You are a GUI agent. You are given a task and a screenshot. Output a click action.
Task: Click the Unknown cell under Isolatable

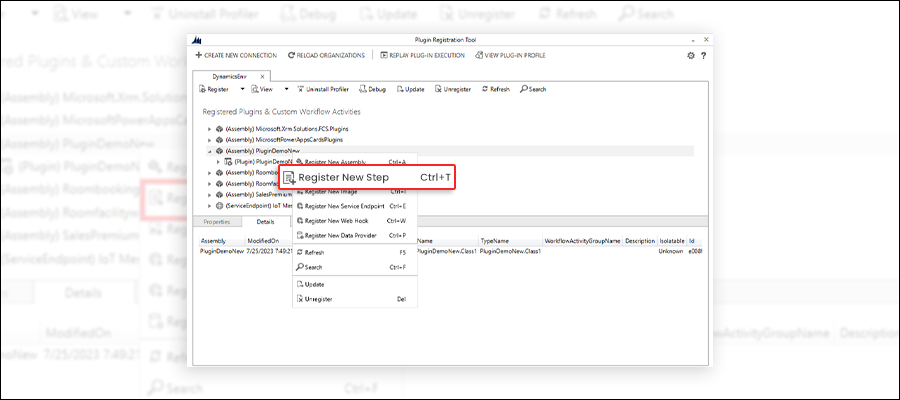[671, 251]
